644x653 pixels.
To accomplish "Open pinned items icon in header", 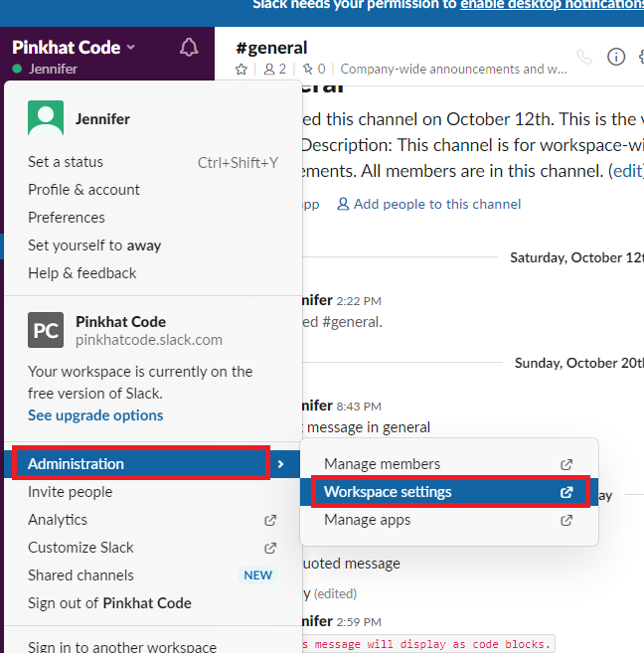I will [308, 69].
